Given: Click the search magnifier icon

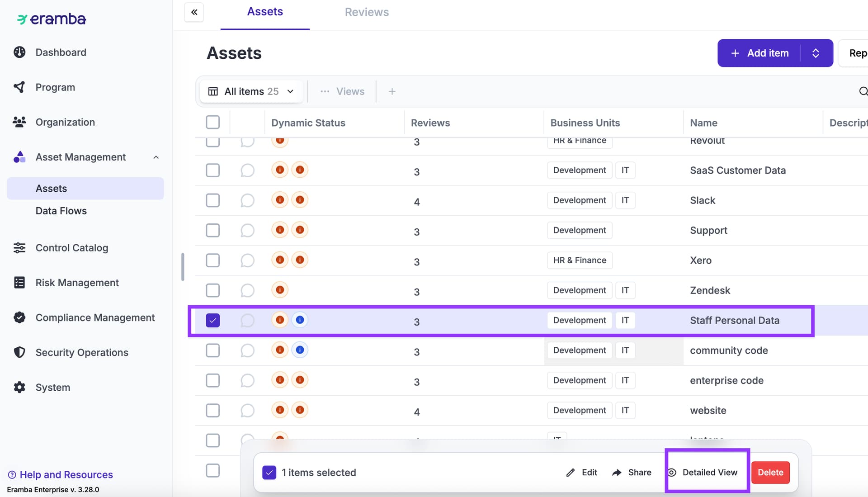Looking at the screenshot, I should 863,91.
